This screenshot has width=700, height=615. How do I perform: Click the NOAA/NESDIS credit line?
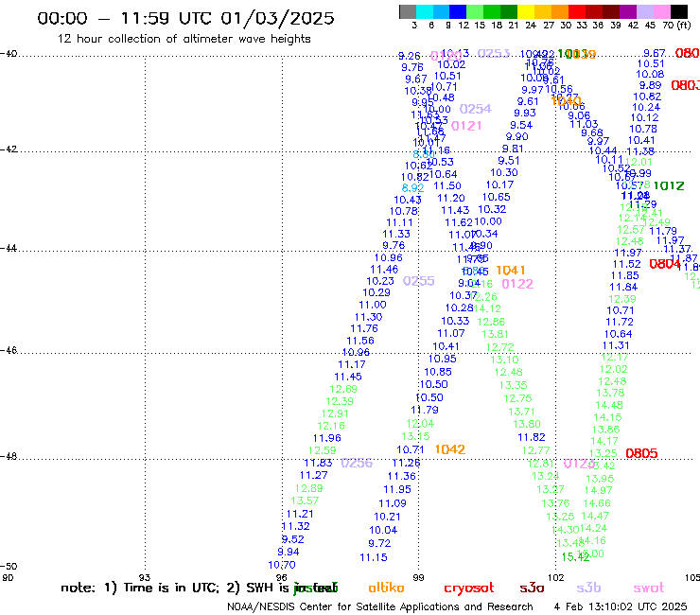pos(380,606)
